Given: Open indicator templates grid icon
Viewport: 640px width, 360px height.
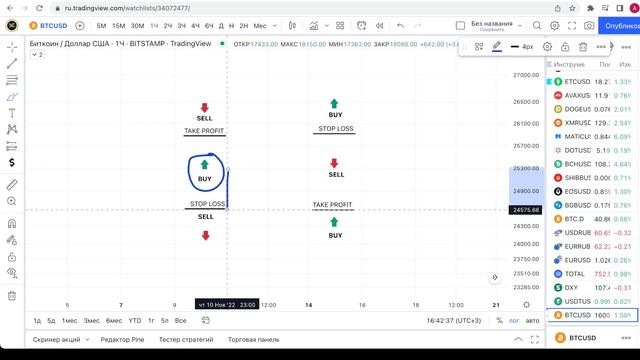Looking at the screenshot, I should coord(340,26).
